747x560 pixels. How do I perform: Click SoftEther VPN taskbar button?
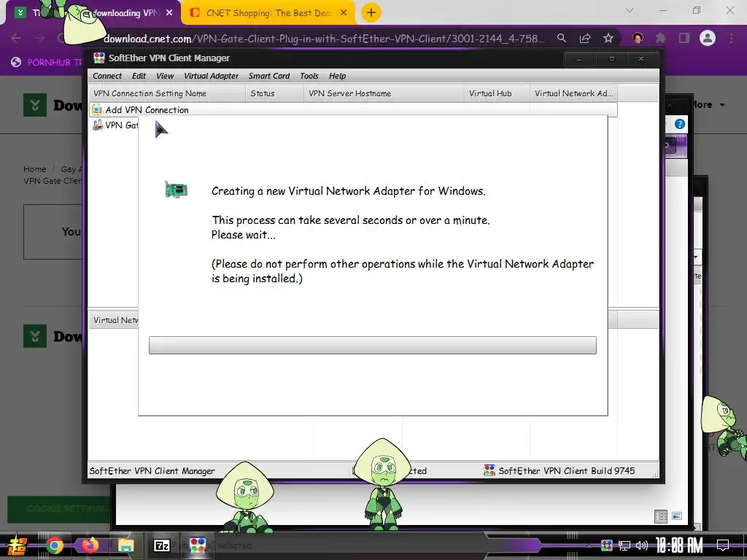pos(197,545)
